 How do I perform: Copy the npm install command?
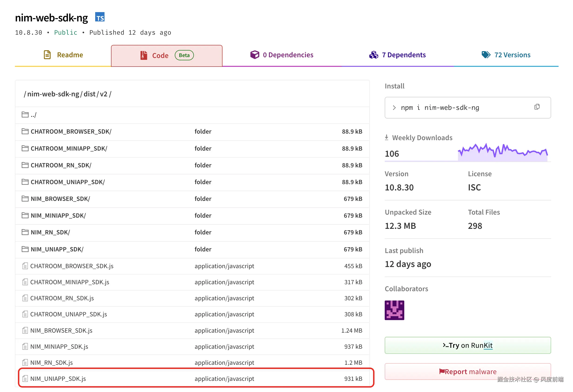coord(537,107)
